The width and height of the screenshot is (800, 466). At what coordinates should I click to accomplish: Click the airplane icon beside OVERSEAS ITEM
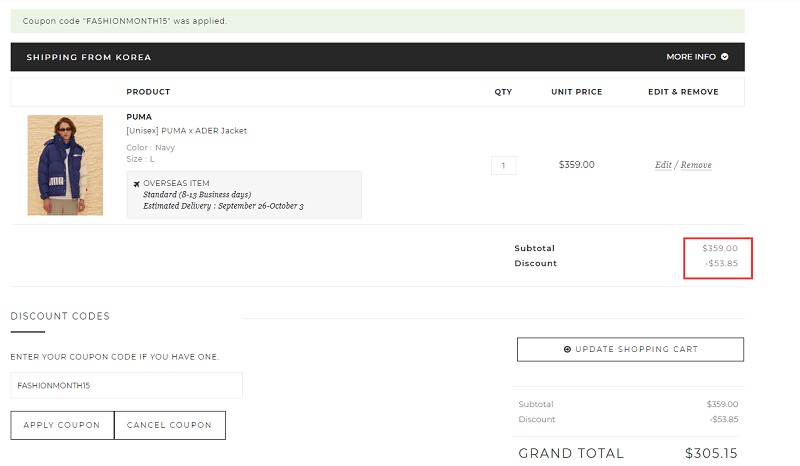coord(136,184)
